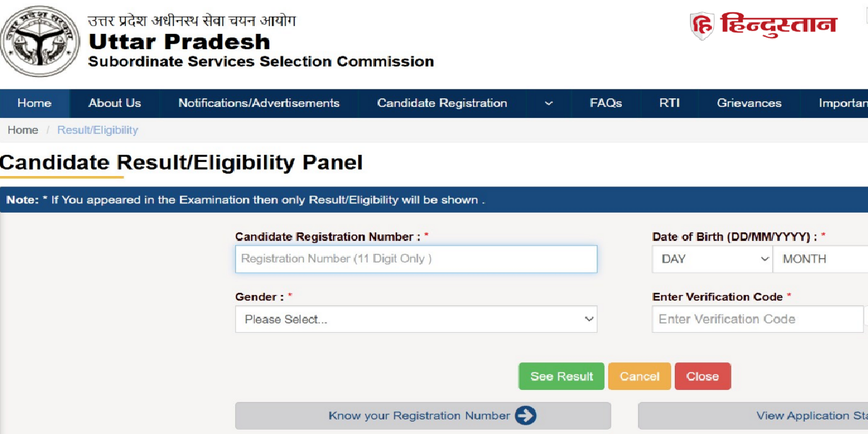Image resolution: width=868 pixels, height=434 pixels.
Task: Expand the Candidate Registration dropdown chevron
Action: pyautogui.click(x=548, y=103)
